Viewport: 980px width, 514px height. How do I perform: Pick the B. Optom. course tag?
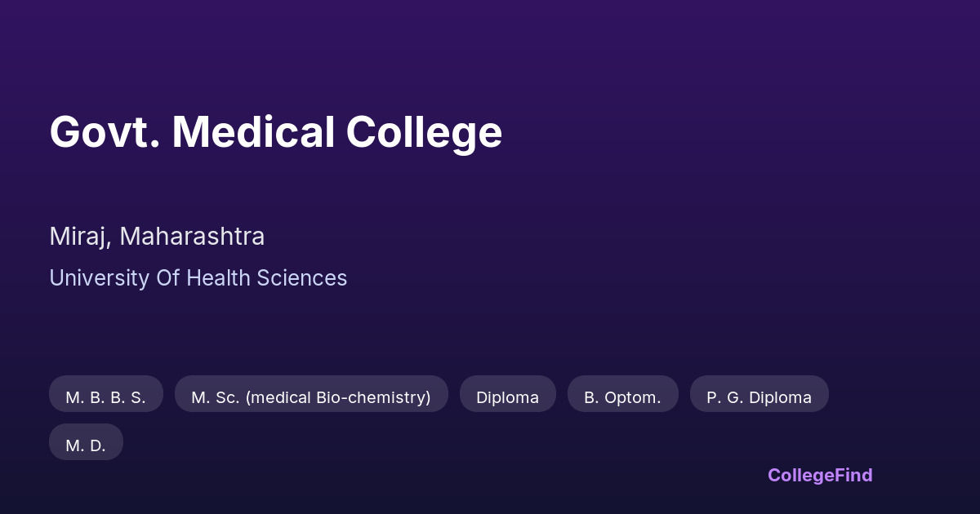[622, 397]
